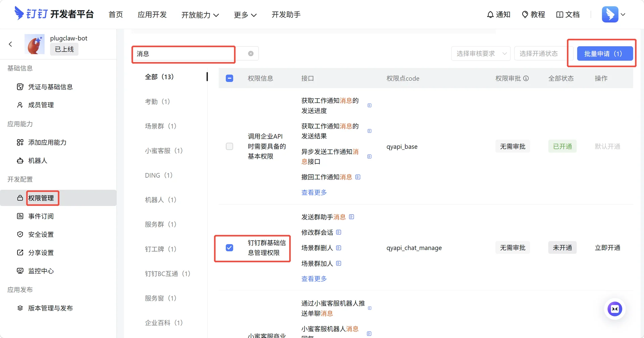Open doc icon for 获取工作通知消息的发送进度
The height and width of the screenshot is (338, 644).
coord(370,105)
